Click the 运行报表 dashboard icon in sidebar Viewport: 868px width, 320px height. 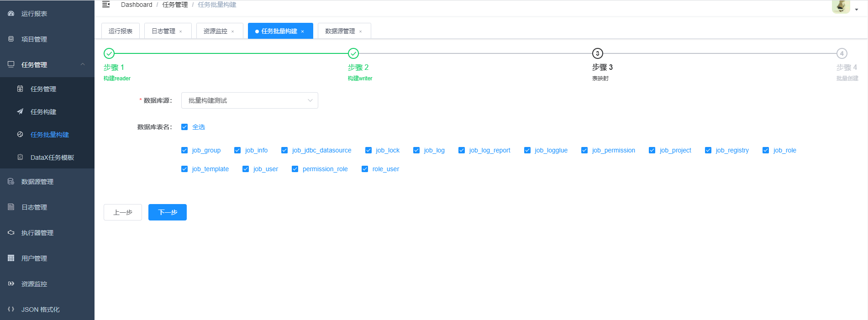point(11,14)
